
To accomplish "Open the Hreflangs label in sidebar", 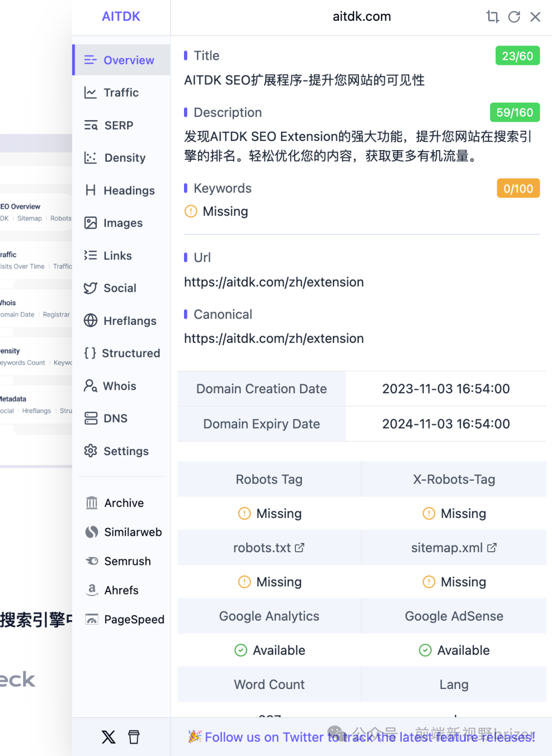I will [x=130, y=321].
